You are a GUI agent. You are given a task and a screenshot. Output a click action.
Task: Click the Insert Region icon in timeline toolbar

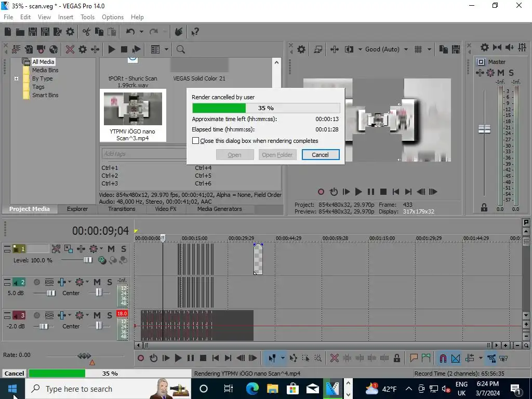[426, 358]
